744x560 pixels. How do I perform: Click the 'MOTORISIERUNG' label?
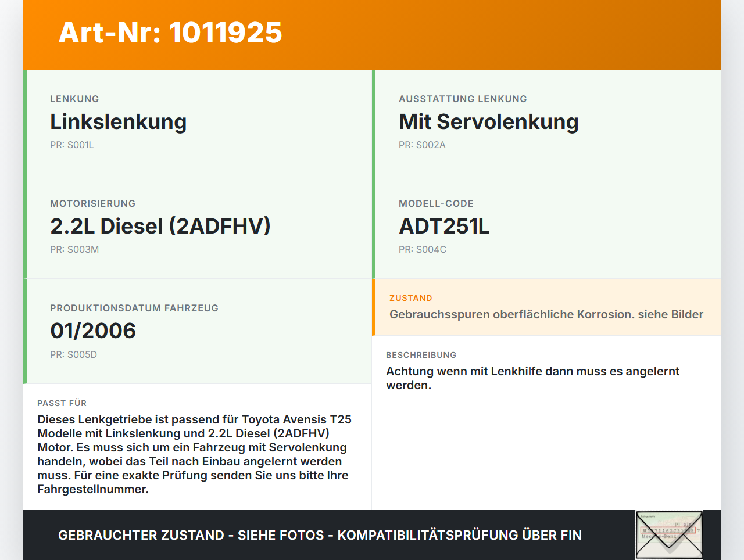(93, 204)
